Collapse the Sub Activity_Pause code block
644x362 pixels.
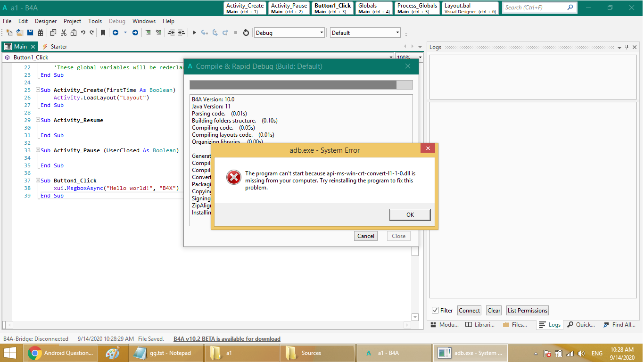pyautogui.click(x=38, y=150)
